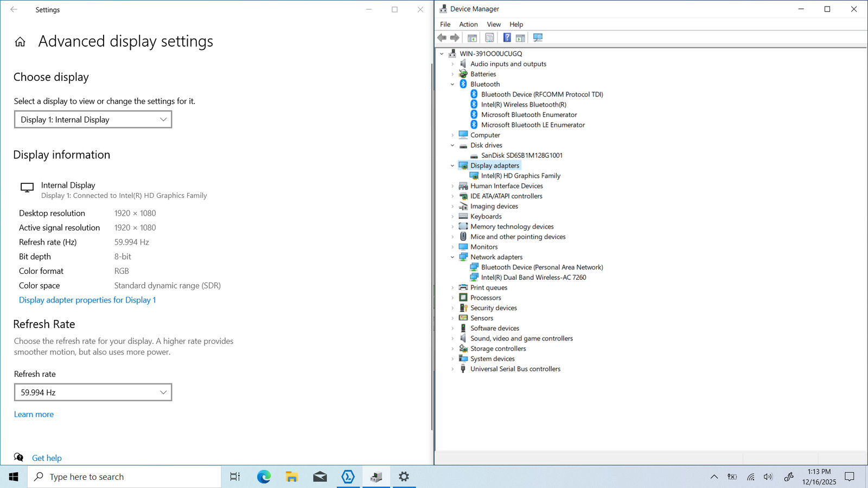868x488 pixels.
Task: Select Microsoft Bluetooth LE Enumerator
Action: (533, 125)
